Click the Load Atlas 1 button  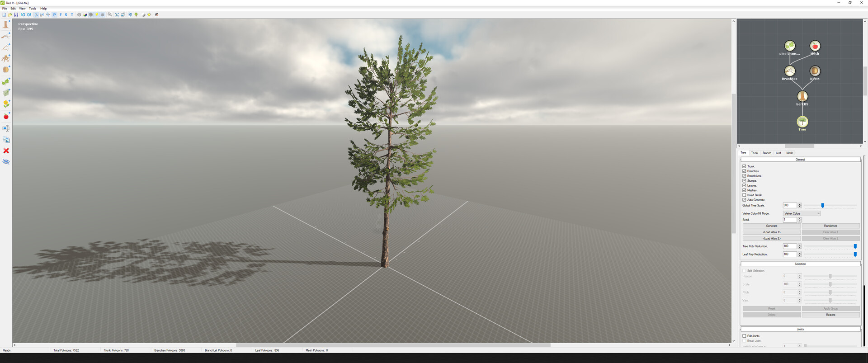[x=771, y=232]
